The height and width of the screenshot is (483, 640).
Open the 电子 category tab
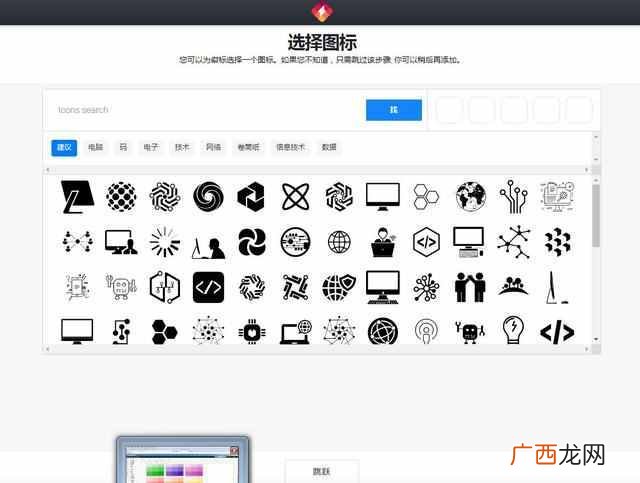151,147
